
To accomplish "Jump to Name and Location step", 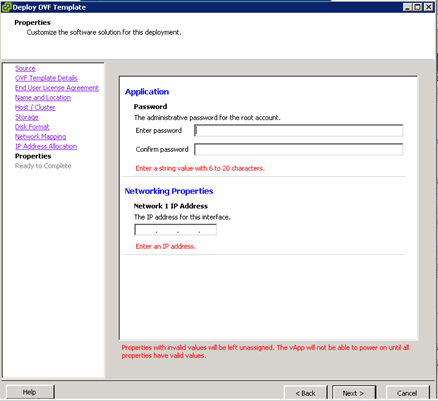I will 43,98.
